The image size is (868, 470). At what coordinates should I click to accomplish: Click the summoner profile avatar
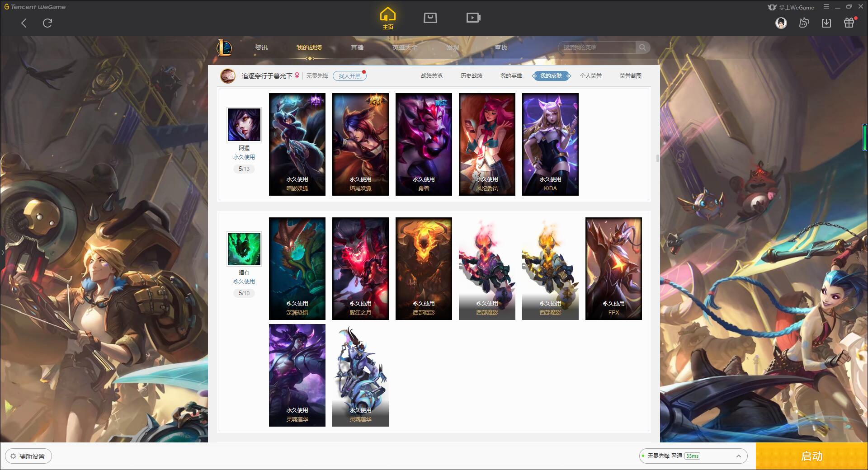pyautogui.click(x=228, y=76)
